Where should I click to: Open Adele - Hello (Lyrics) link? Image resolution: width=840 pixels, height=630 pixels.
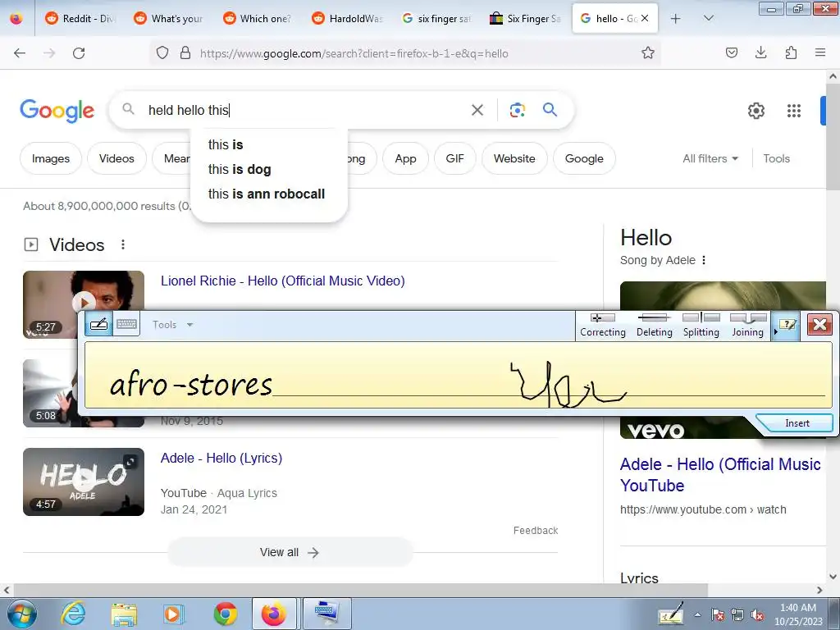click(221, 458)
